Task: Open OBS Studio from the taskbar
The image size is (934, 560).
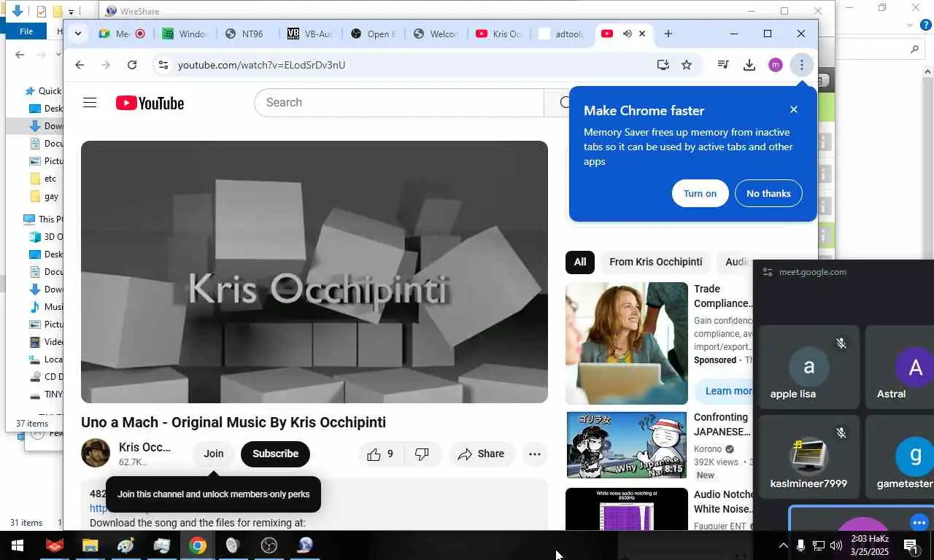Action: click(x=269, y=545)
